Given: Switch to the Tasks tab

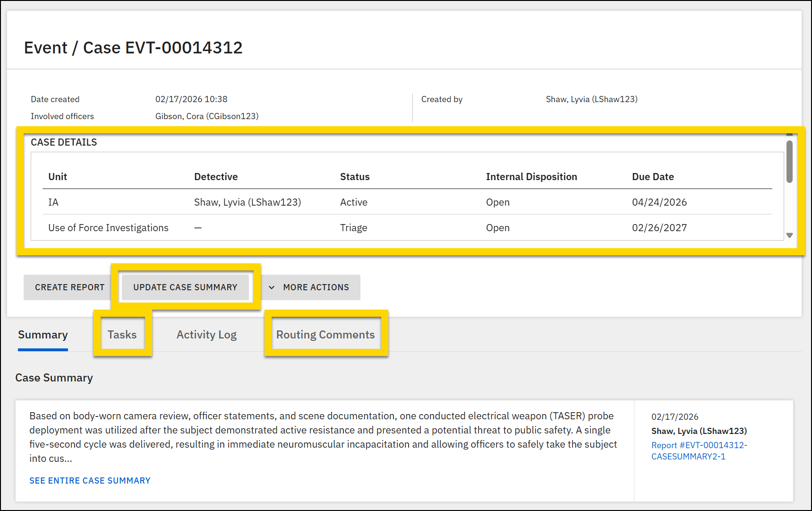Looking at the screenshot, I should [x=122, y=334].
